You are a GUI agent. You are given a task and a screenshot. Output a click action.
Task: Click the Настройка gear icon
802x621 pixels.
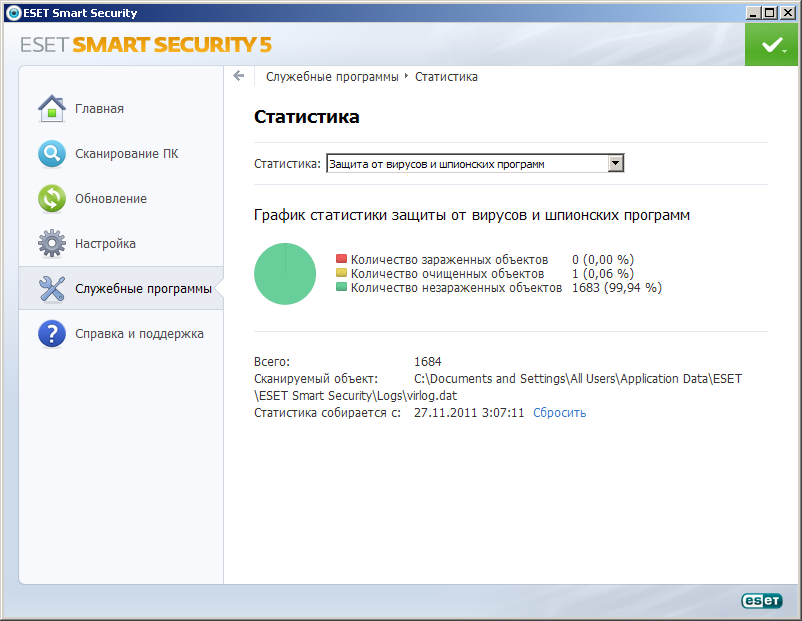pos(51,244)
